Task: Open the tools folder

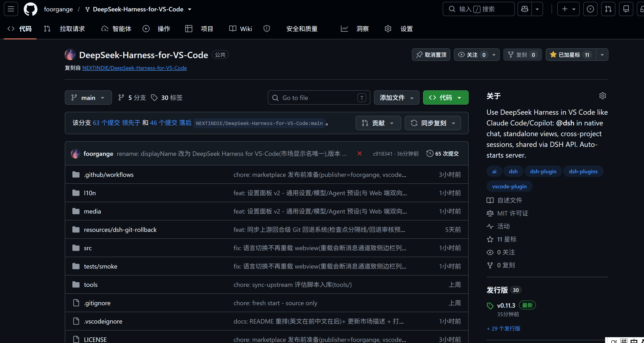Action: click(x=90, y=285)
